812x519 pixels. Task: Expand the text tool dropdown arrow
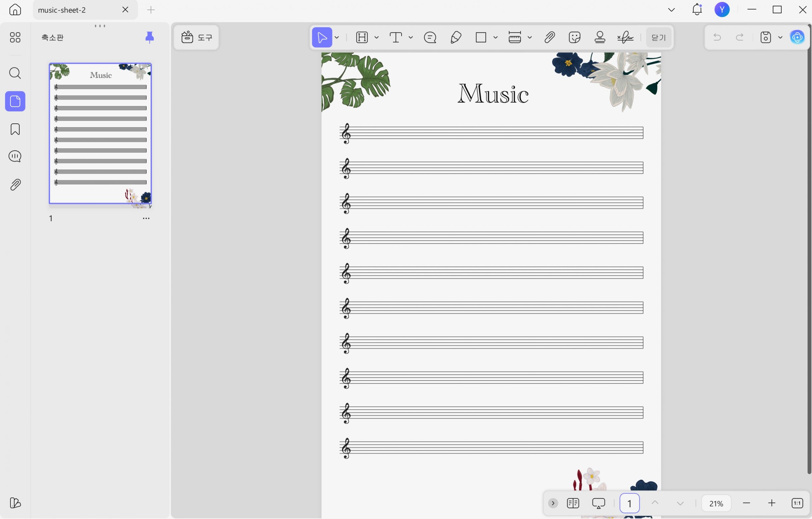point(411,37)
